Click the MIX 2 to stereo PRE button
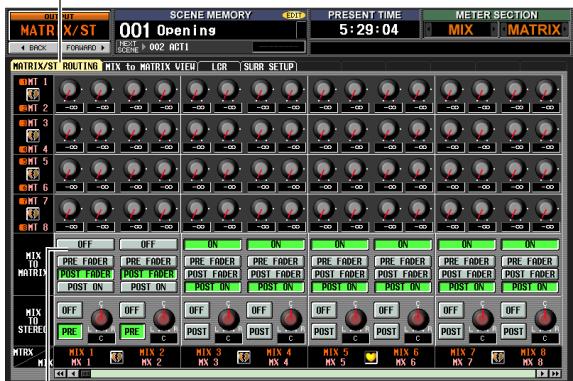 click(132, 332)
